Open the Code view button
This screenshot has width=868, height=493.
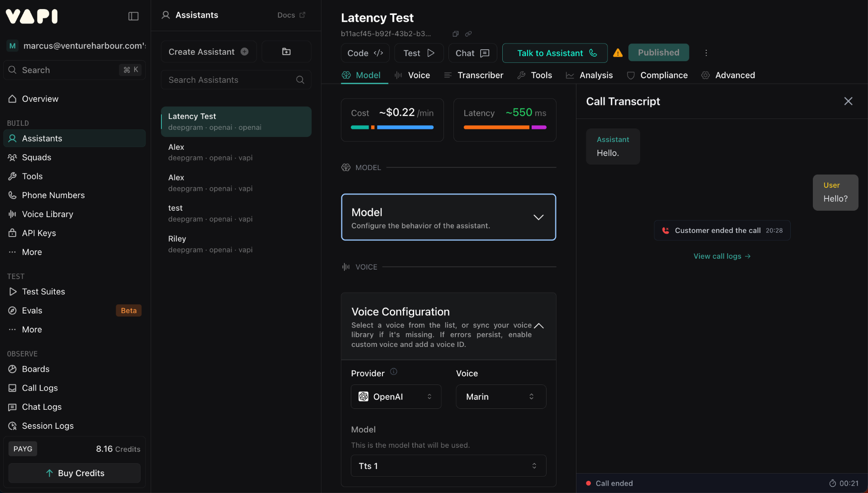(365, 53)
